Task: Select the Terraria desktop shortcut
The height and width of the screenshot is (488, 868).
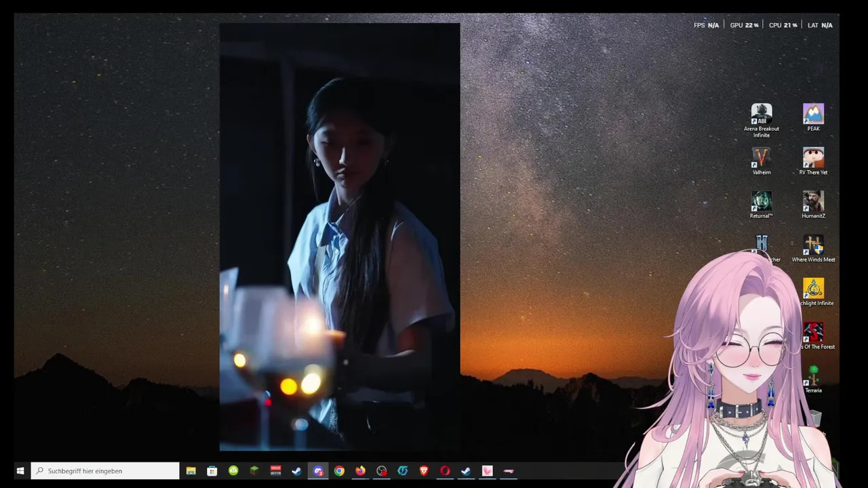Action: coord(813,380)
